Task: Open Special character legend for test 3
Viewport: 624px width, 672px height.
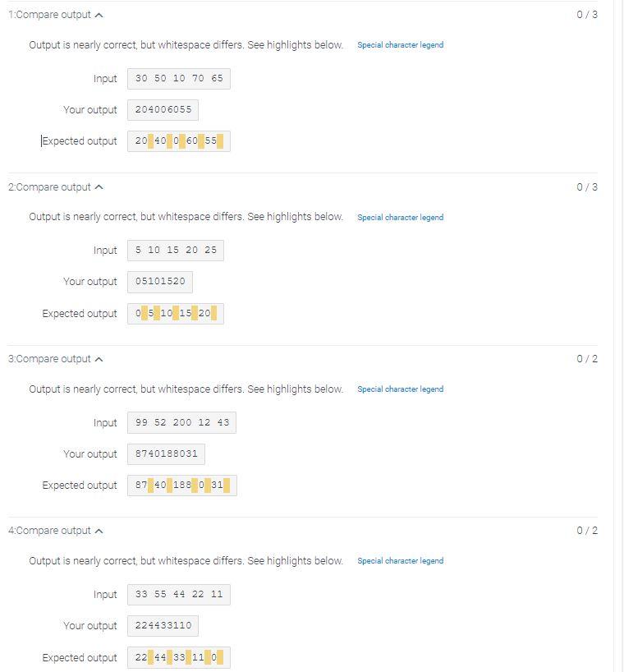Action: pos(400,389)
